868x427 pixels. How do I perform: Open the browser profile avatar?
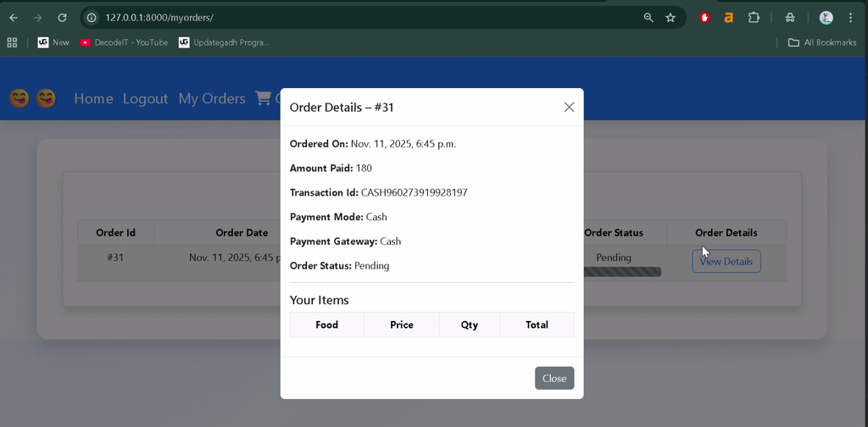pyautogui.click(x=826, y=18)
